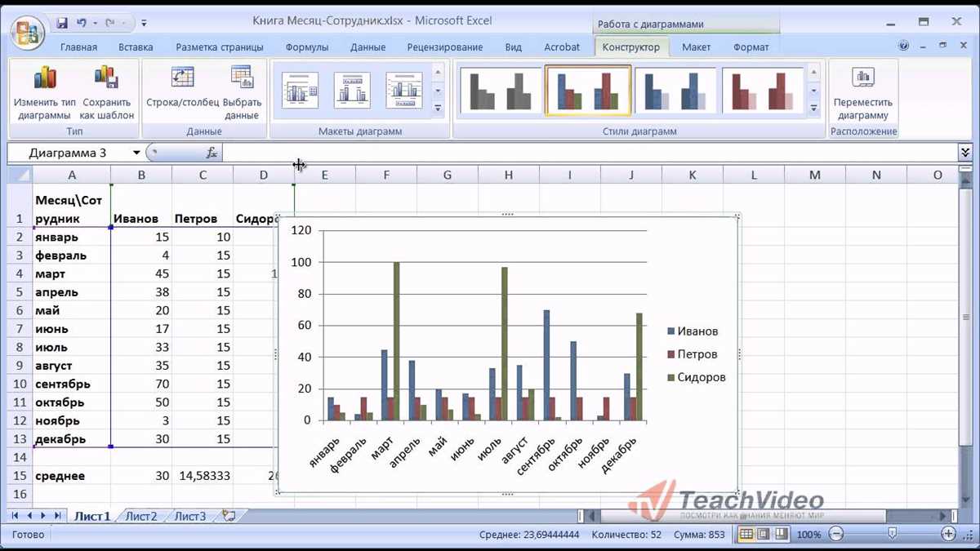Switch to sheet Лист2

(x=140, y=516)
